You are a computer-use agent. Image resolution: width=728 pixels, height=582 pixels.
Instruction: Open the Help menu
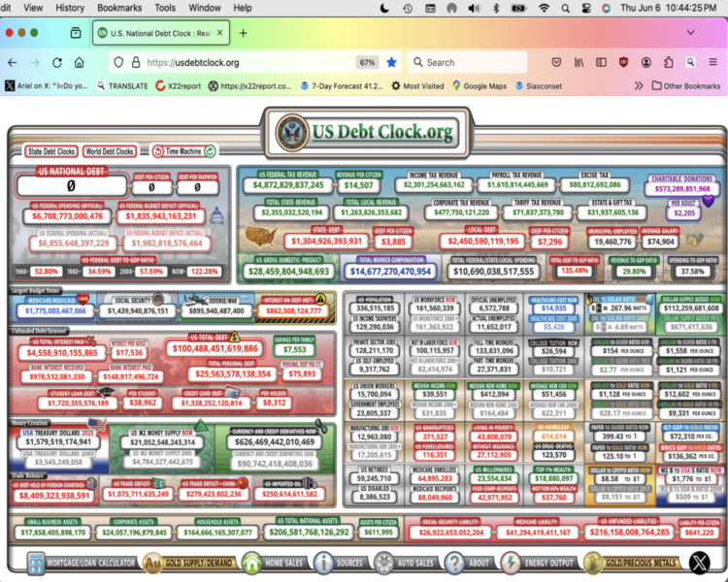(243, 8)
